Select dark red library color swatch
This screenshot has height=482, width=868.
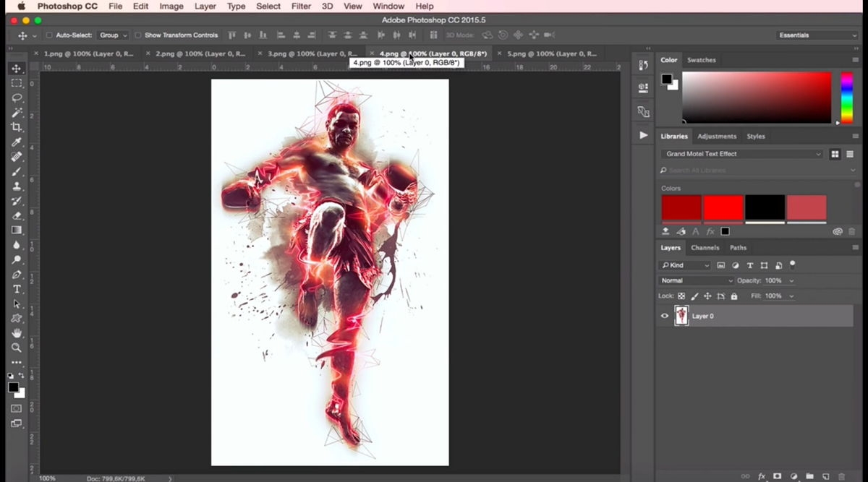[x=681, y=208]
